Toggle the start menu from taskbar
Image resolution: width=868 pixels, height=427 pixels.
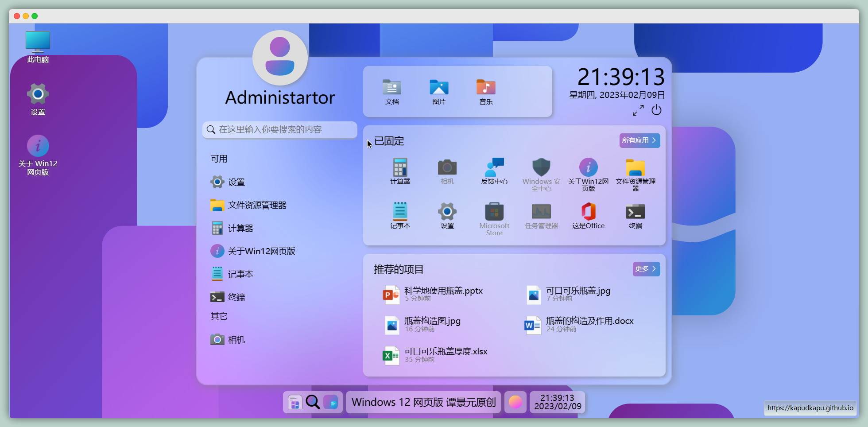coord(295,402)
